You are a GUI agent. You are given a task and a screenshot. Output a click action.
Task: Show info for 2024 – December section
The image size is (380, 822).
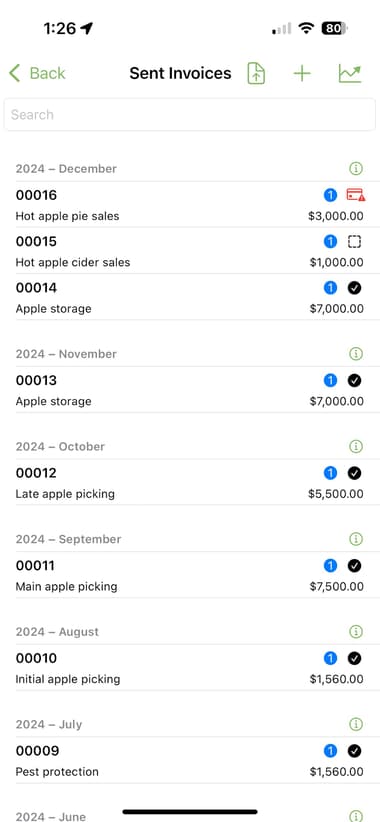click(x=356, y=169)
